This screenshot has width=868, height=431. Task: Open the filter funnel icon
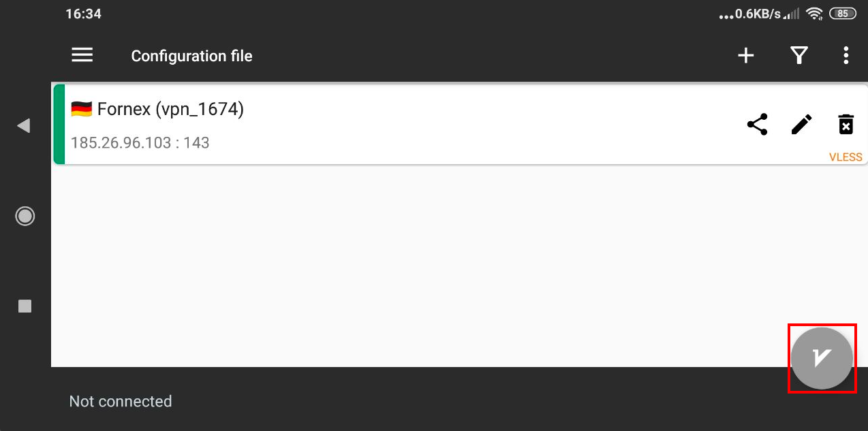799,55
